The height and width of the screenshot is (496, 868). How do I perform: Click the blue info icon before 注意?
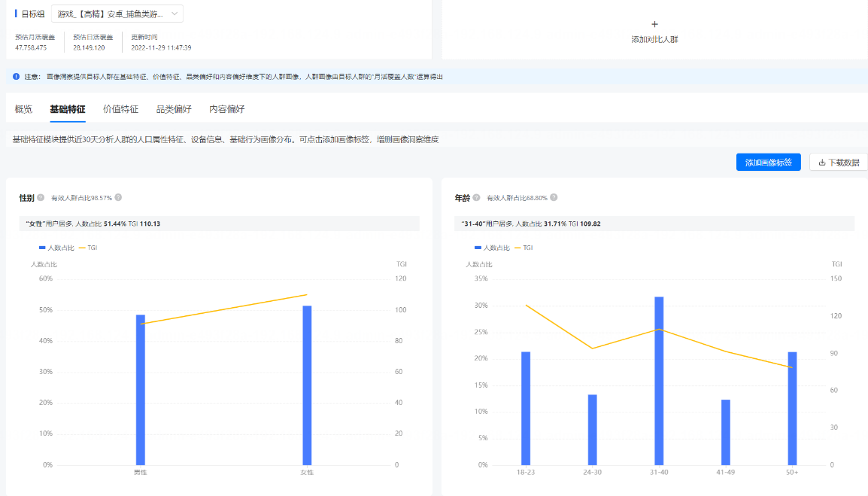[x=17, y=77]
